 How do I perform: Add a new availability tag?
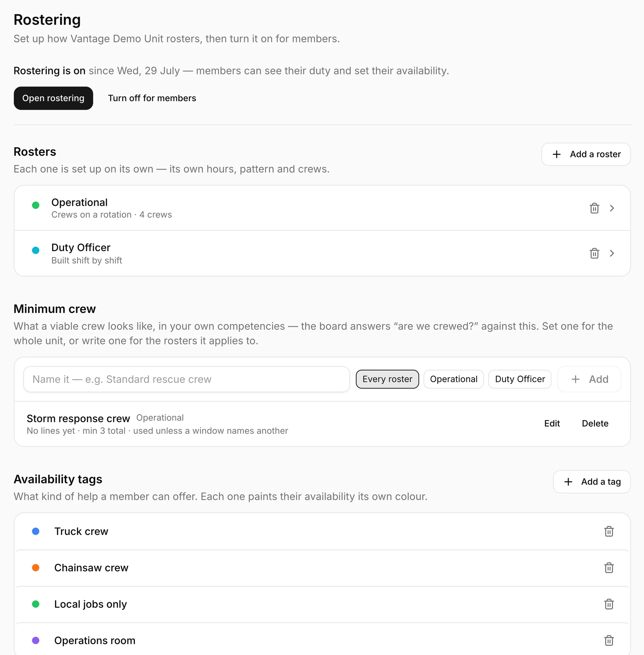click(x=592, y=482)
